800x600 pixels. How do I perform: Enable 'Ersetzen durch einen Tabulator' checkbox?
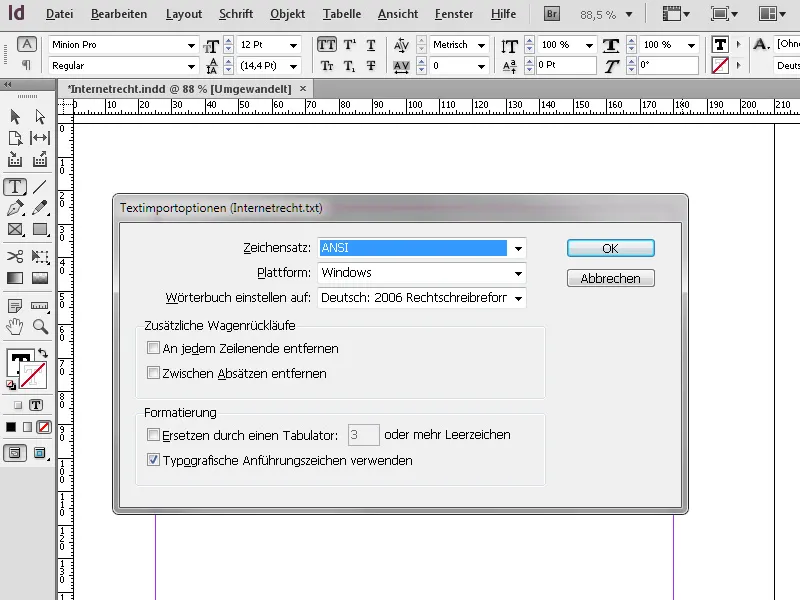click(153, 435)
